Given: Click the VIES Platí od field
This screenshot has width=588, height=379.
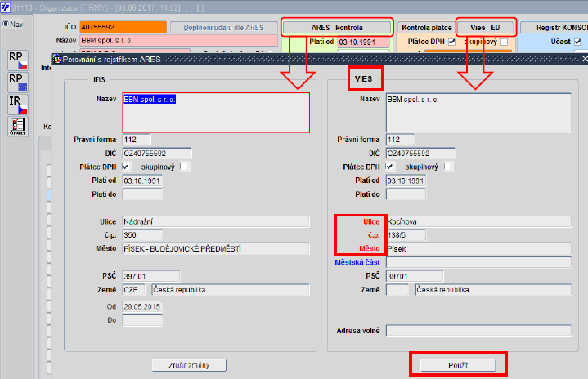Looking at the screenshot, I should 406,181.
